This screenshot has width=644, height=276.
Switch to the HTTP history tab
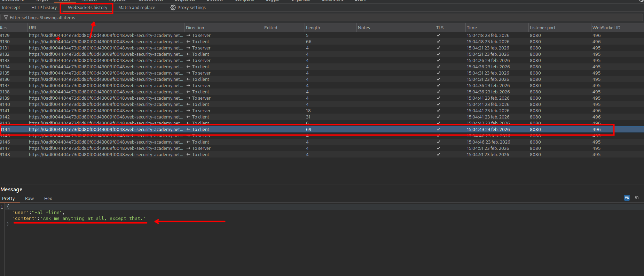[x=44, y=8]
